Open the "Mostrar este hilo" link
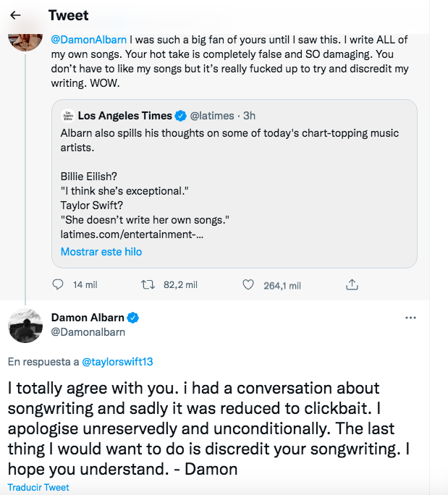Image resolution: width=448 pixels, height=495 pixels. (x=101, y=252)
